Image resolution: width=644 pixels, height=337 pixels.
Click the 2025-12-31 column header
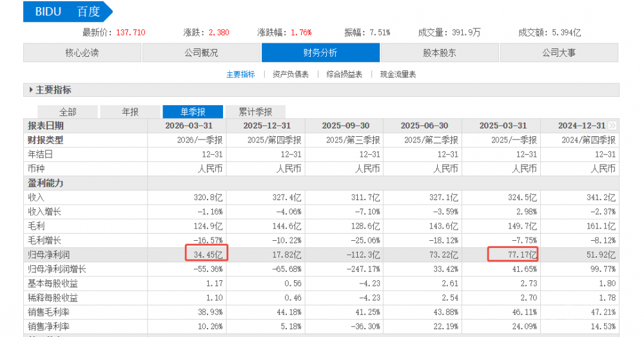pos(267,125)
